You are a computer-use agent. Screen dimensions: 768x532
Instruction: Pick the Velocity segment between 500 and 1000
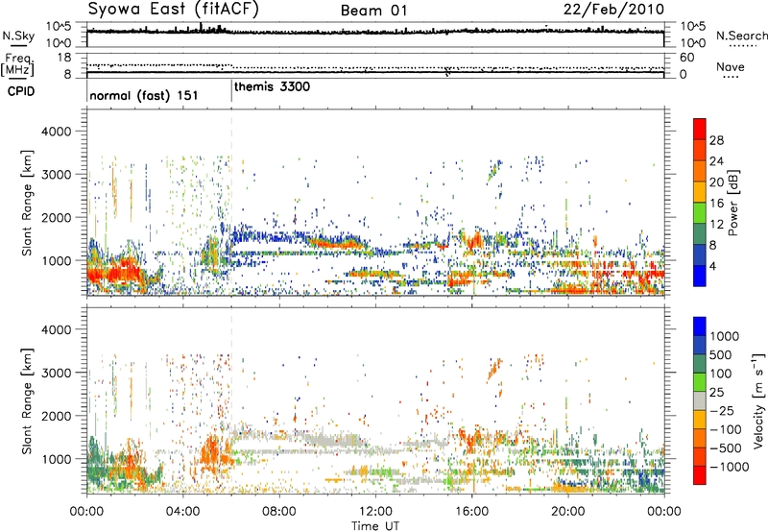[700, 345]
